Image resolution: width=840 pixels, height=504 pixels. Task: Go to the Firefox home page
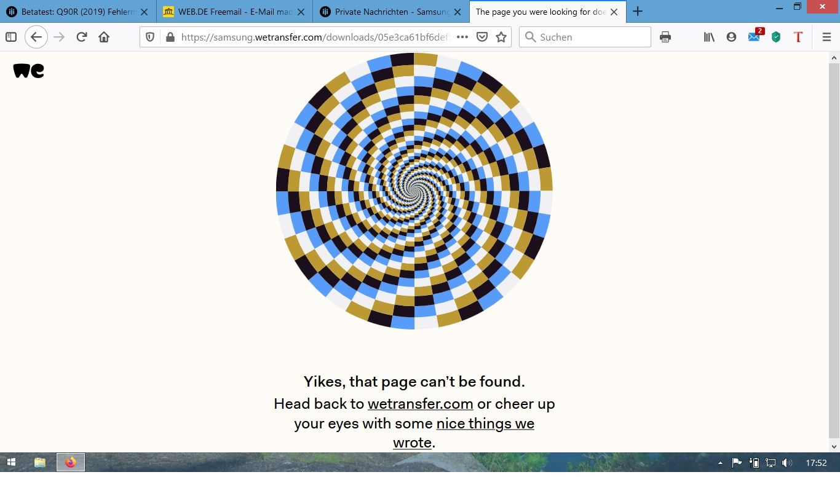point(104,37)
